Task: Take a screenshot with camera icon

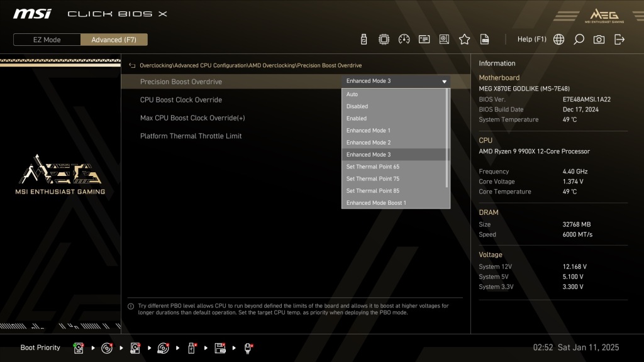Action: (x=599, y=40)
